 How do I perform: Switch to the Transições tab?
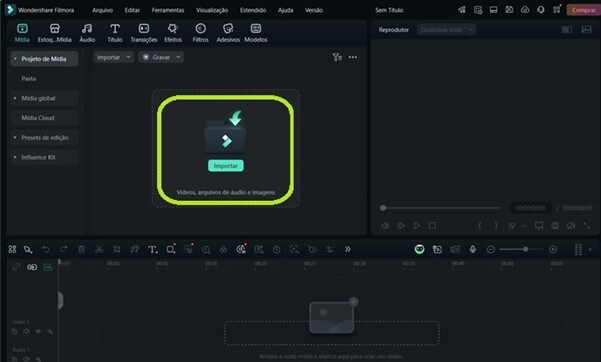coord(144,33)
